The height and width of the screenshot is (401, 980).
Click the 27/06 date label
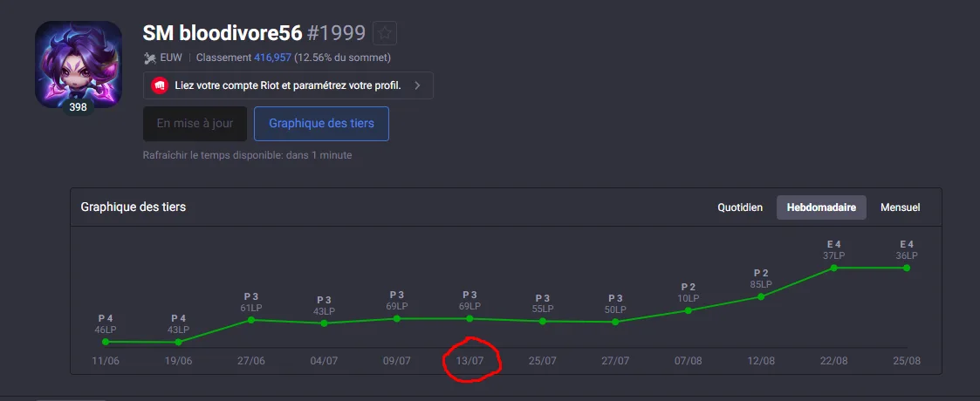(x=251, y=362)
